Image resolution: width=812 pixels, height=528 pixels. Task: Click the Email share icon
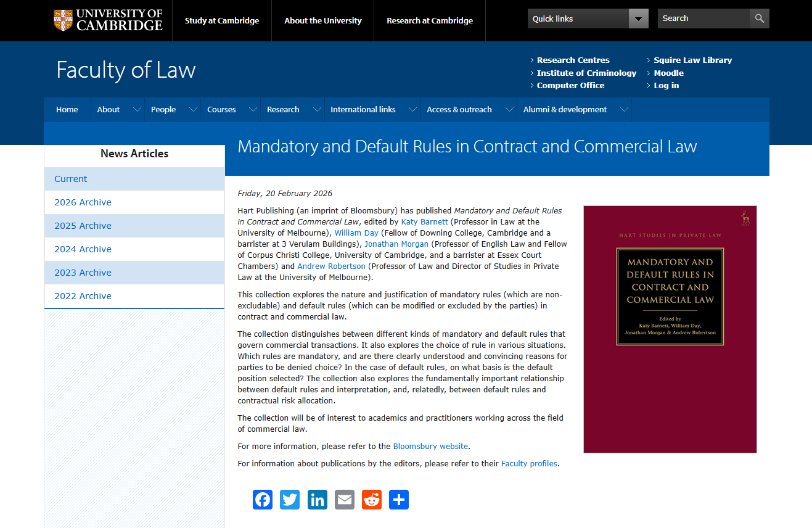pyautogui.click(x=345, y=500)
